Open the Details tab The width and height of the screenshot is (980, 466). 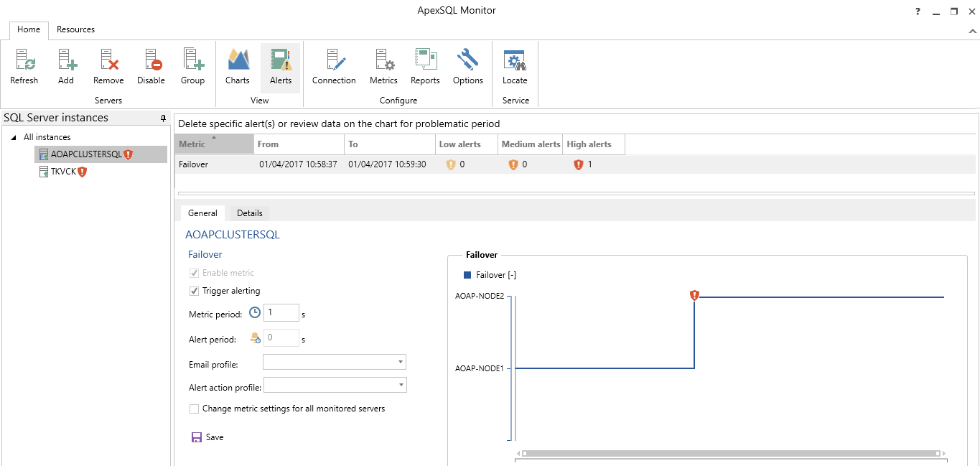click(x=250, y=213)
